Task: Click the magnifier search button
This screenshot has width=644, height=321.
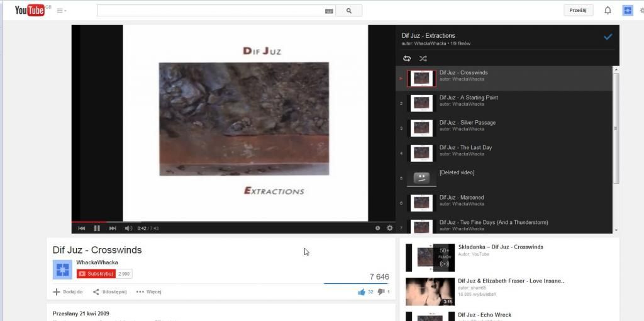Action: (x=348, y=11)
